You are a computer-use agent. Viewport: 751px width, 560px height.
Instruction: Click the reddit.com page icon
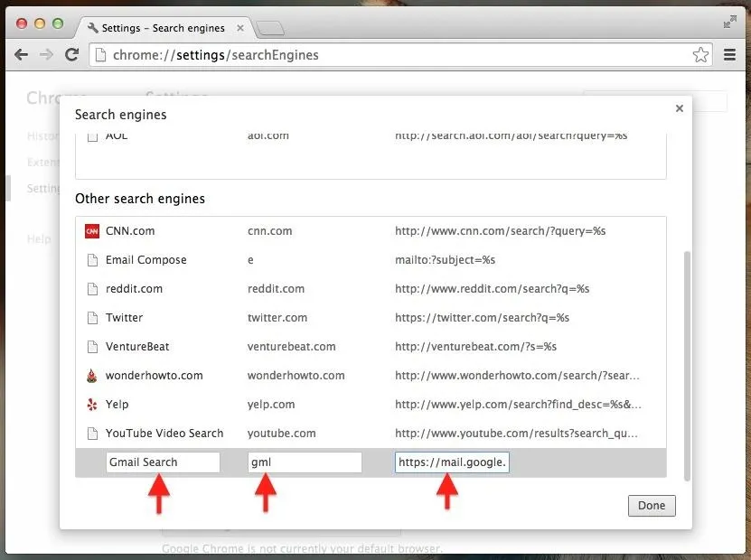[92, 289]
